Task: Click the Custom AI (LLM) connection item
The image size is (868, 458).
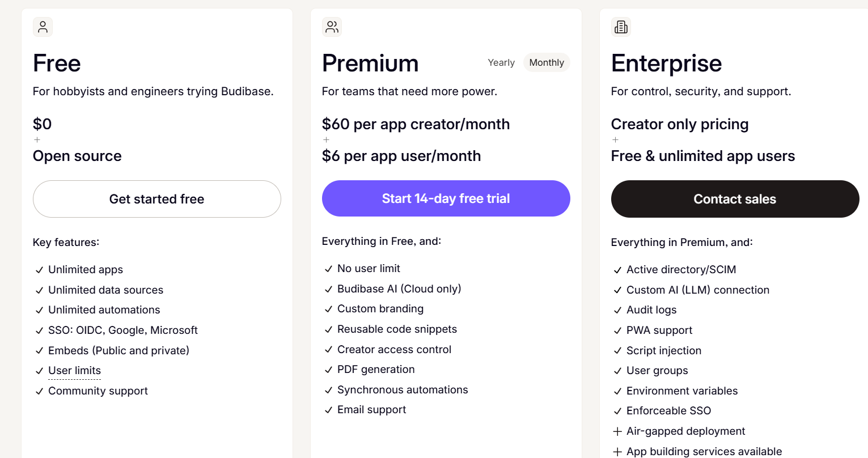Action: pyautogui.click(x=697, y=290)
